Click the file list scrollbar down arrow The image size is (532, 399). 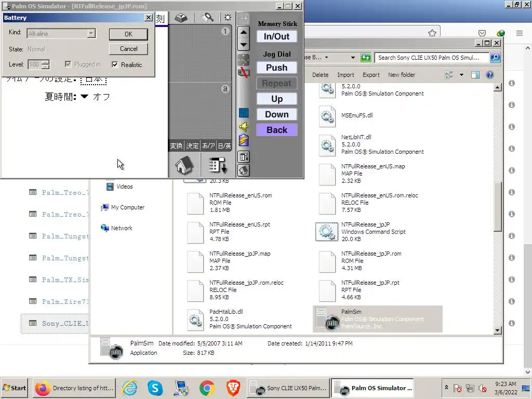[497, 330]
